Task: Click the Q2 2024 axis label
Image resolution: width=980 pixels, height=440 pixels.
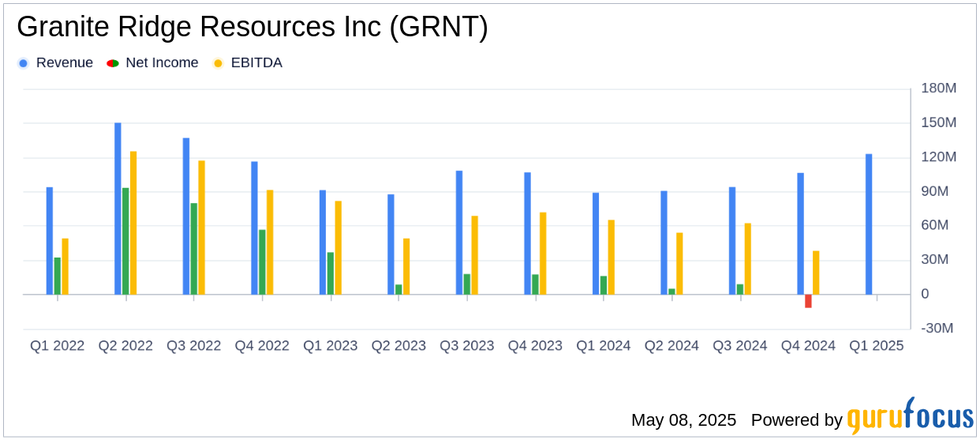Action: click(x=671, y=346)
